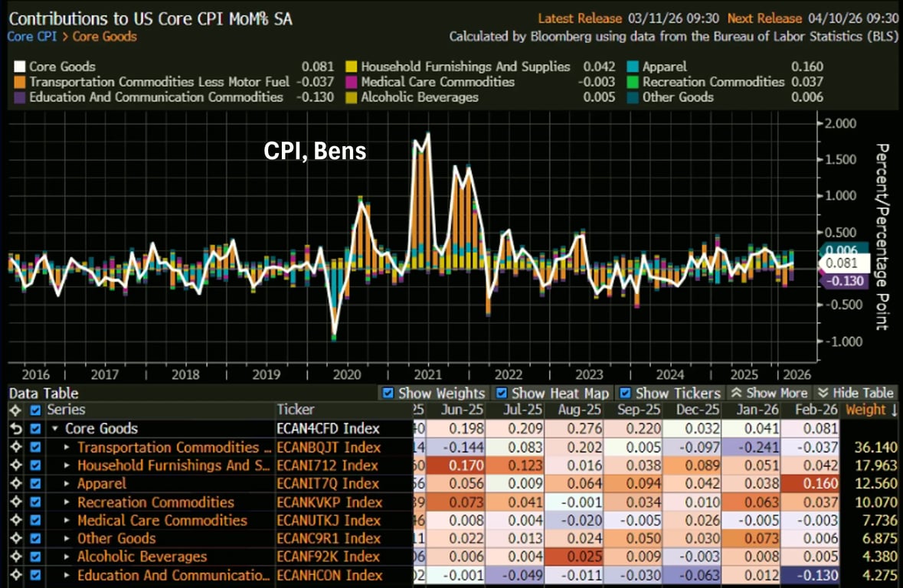Click the crosshair icon for Transportation Commodities row
Viewport: 903px width, 588px height.
14,447
